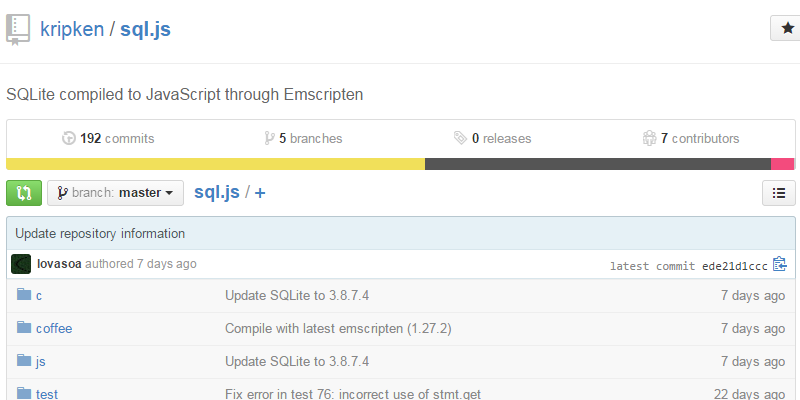Open kripken's user profile link
Screen dimensions: 800x400
point(72,29)
